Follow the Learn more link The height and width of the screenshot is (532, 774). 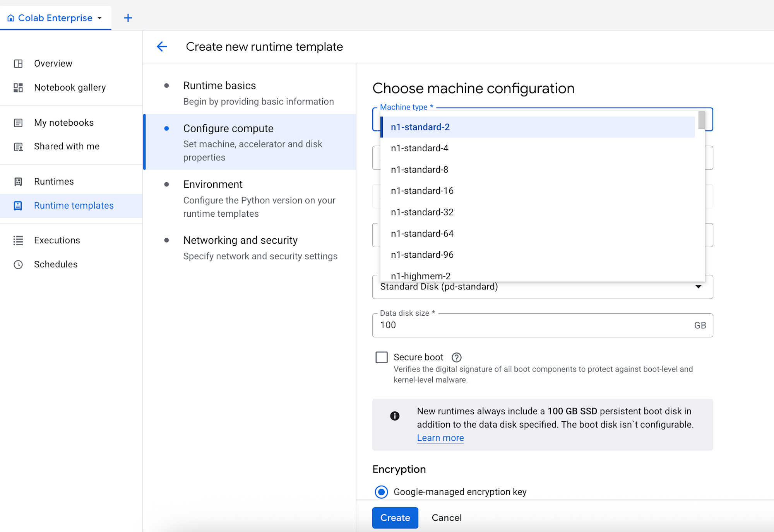tap(440, 438)
